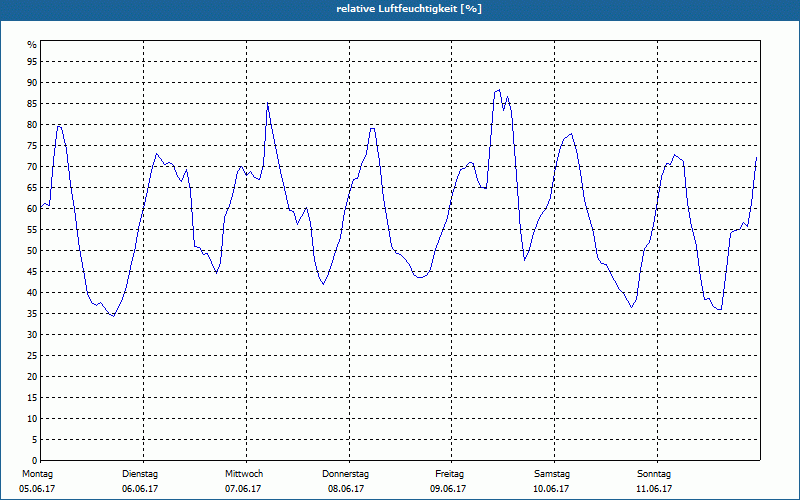Viewport: 800px width, 500px height.
Task: Select the Montag 05.06.17 axis label
Action: point(37,481)
